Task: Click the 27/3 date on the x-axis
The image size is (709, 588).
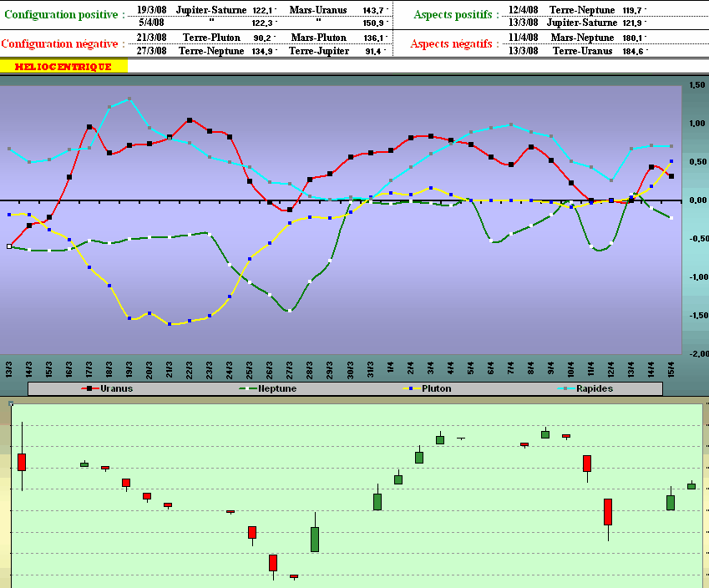Action: pyautogui.click(x=290, y=367)
